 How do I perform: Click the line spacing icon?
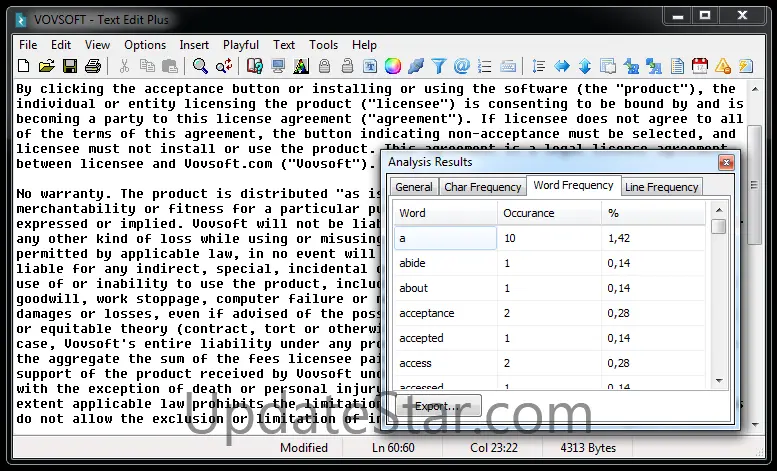tap(539, 65)
